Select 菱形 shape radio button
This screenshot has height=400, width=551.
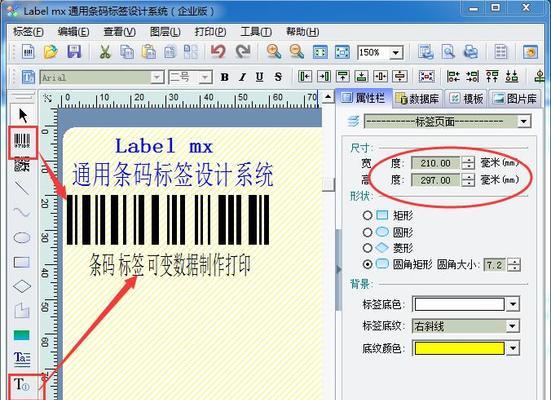coord(367,248)
